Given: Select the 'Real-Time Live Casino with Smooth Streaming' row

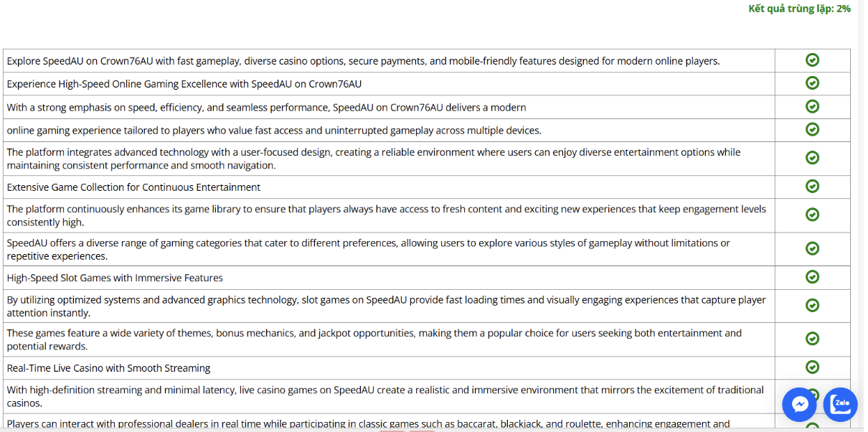Looking at the screenshot, I should tap(108, 368).
